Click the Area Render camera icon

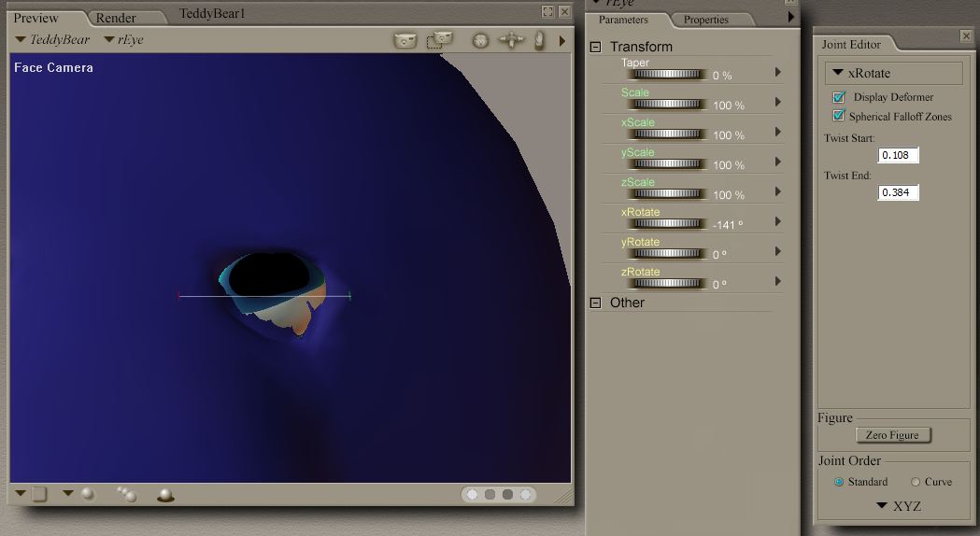(439, 40)
